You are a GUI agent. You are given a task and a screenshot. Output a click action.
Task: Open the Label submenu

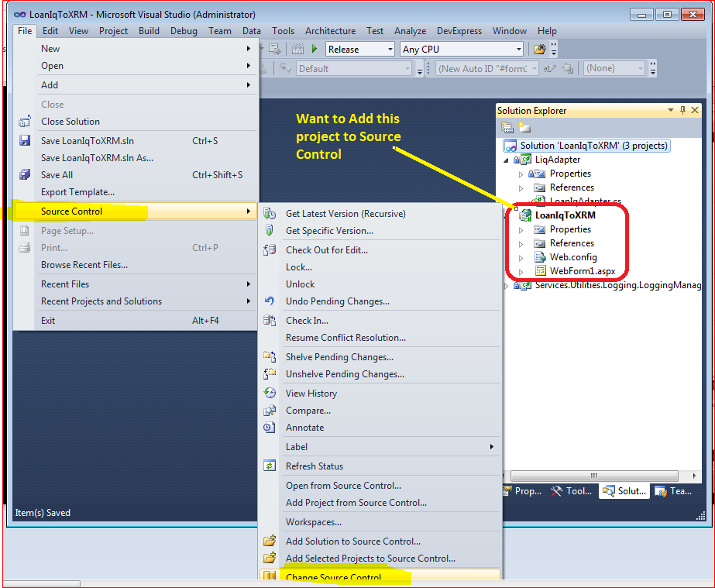(x=380, y=446)
